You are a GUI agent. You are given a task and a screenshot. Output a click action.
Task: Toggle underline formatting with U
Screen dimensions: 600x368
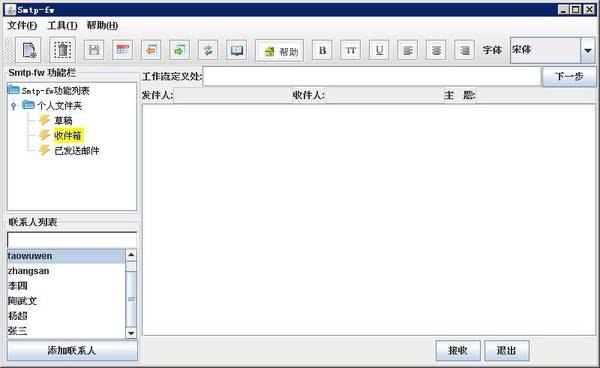point(379,50)
